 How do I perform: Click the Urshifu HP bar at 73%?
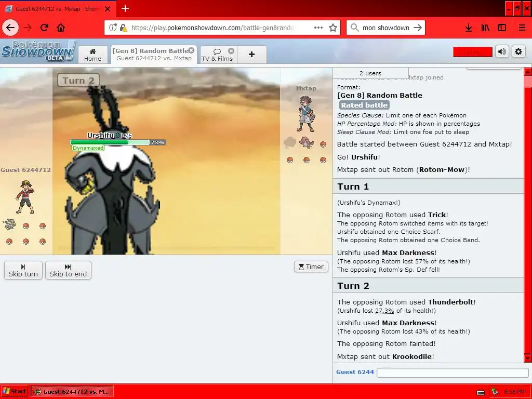[118, 142]
